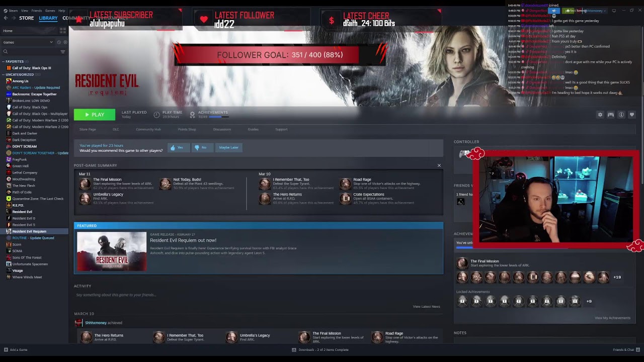Click Road Rage achievement icon in Mar 10 summary
The height and width of the screenshot is (362, 644).
pos(345,184)
